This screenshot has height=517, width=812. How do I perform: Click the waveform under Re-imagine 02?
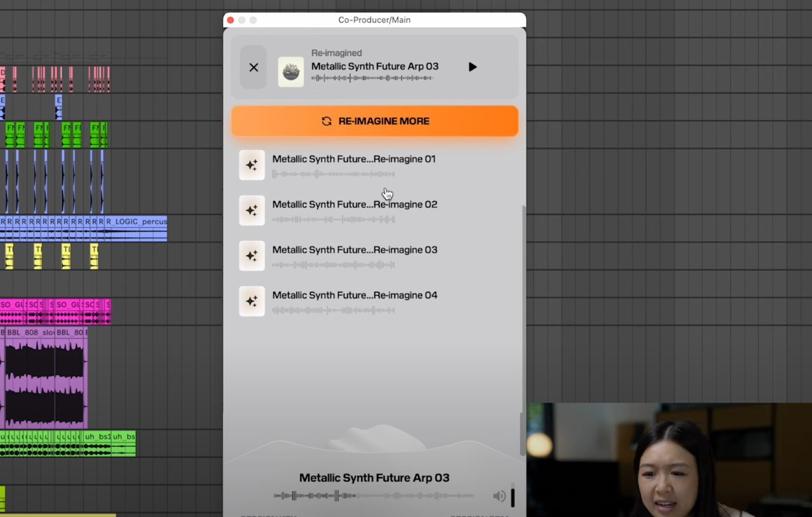pyautogui.click(x=333, y=220)
